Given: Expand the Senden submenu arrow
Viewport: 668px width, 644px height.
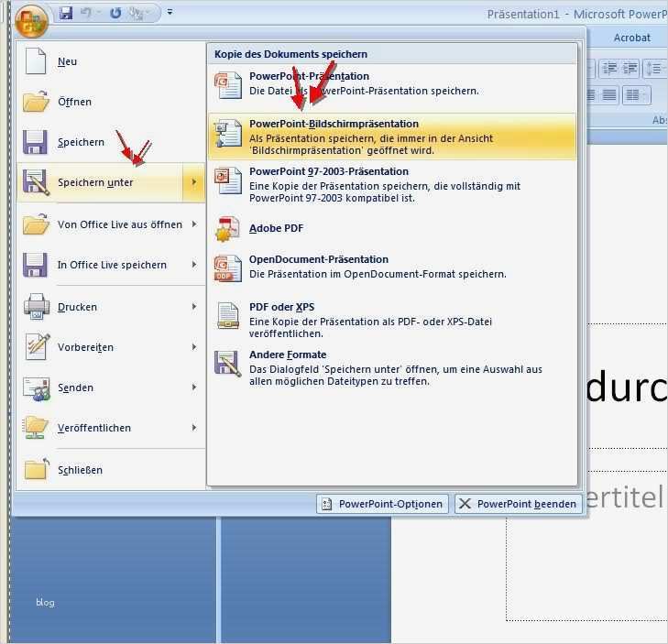Looking at the screenshot, I should pos(194,387).
